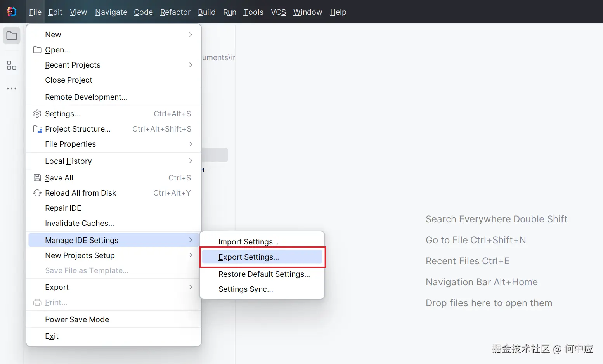Open the Navigate menu
The image size is (603, 364).
click(x=111, y=12)
